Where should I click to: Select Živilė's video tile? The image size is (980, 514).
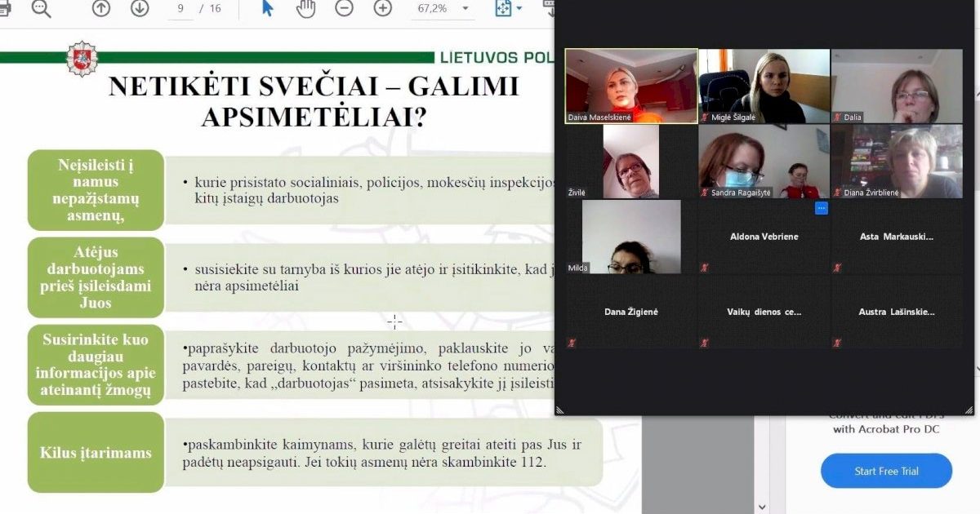(x=631, y=161)
